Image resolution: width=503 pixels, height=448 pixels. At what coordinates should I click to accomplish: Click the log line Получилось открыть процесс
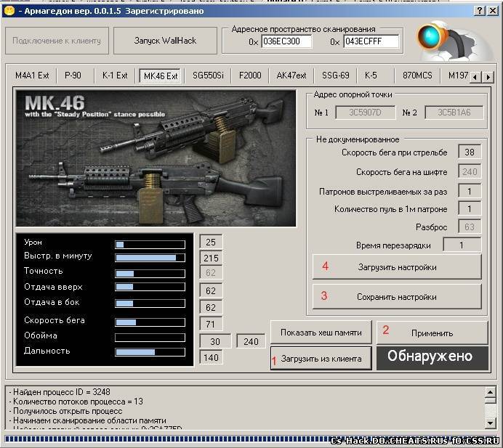[x=65, y=411]
